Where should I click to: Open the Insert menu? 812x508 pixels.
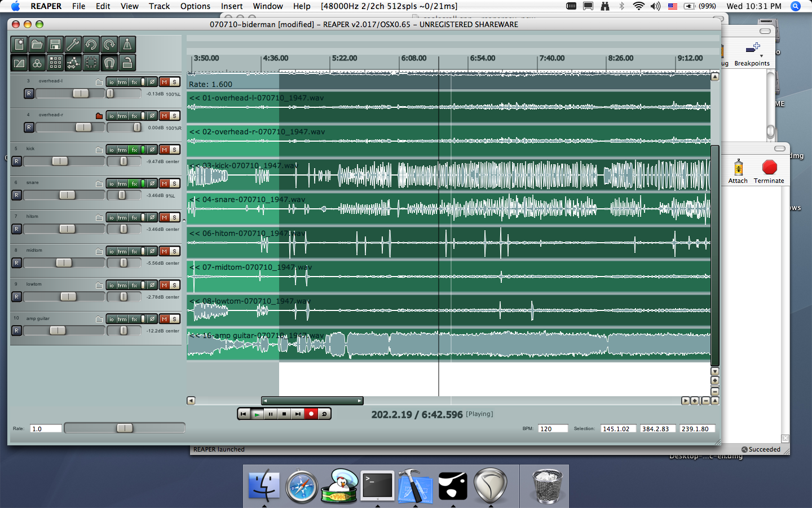click(x=232, y=6)
